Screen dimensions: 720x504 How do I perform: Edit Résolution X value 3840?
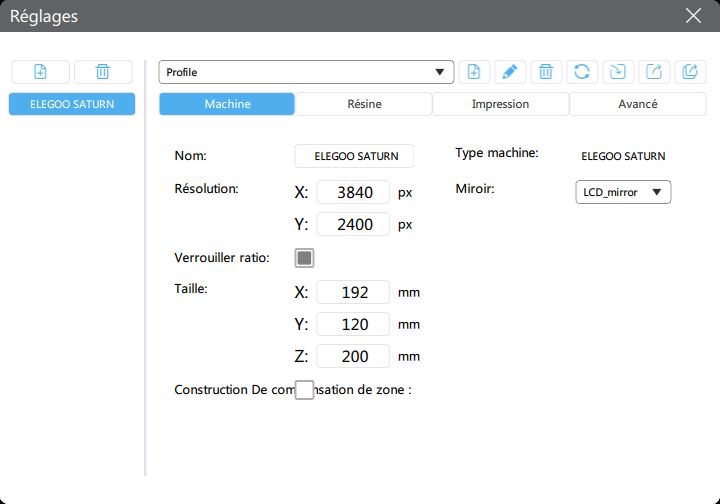[x=353, y=192]
